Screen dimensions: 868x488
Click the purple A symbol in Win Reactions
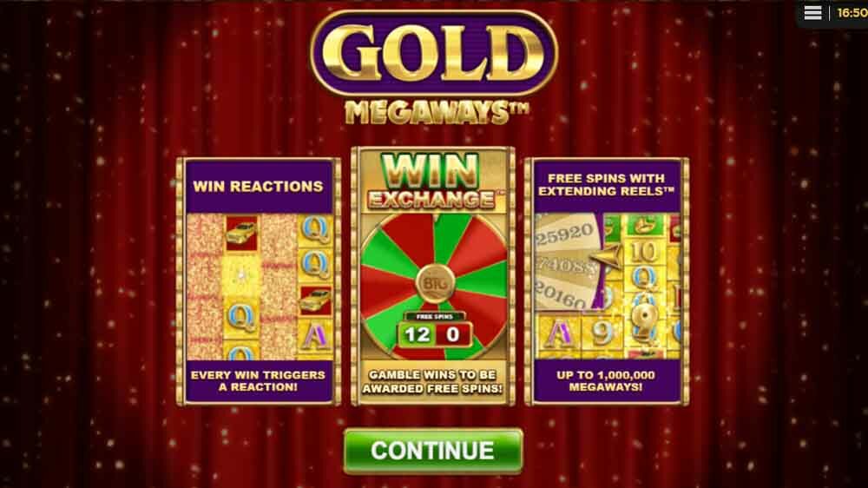click(x=314, y=337)
